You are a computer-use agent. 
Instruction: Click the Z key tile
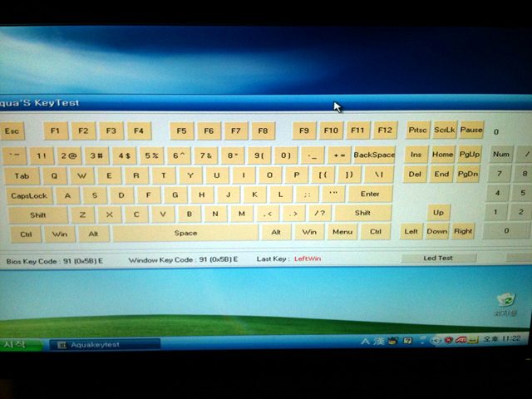click(x=82, y=214)
